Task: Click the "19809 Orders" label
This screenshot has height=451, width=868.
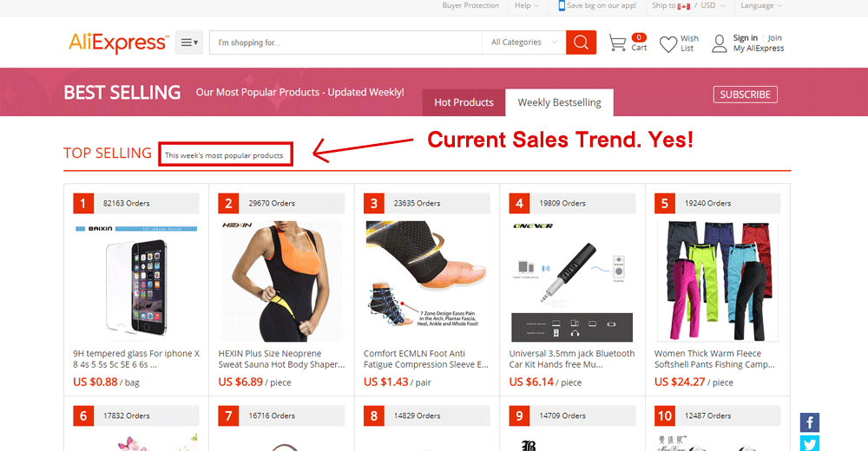Action: [562, 203]
